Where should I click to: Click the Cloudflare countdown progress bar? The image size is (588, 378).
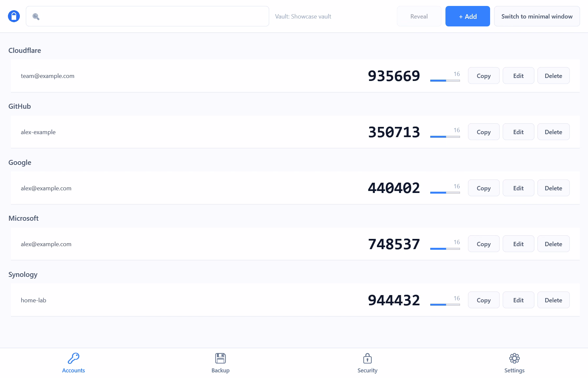[x=445, y=80]
